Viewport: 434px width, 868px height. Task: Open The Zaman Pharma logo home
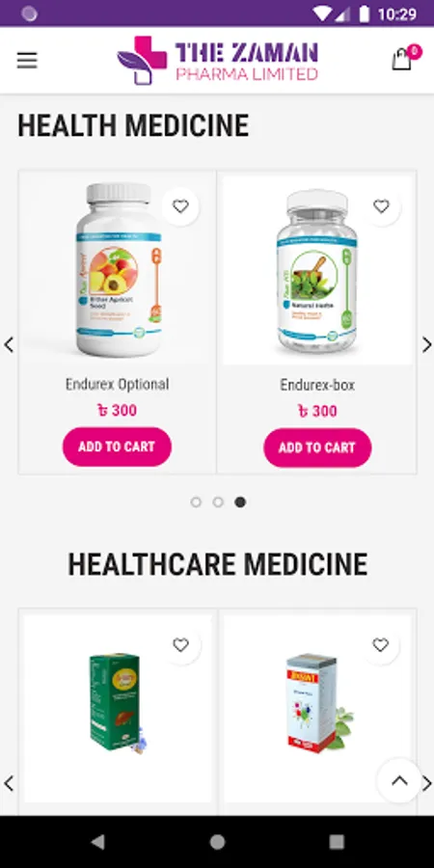(218, 60)
